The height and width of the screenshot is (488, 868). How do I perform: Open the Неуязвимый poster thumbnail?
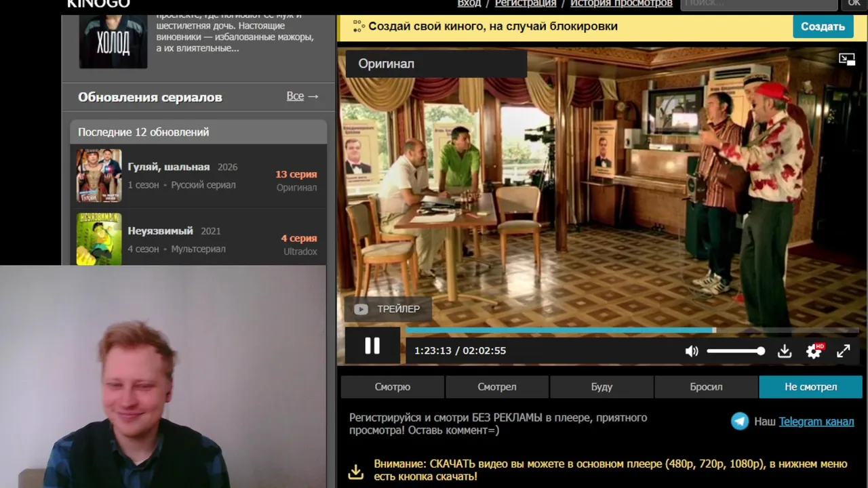(99, 239)
